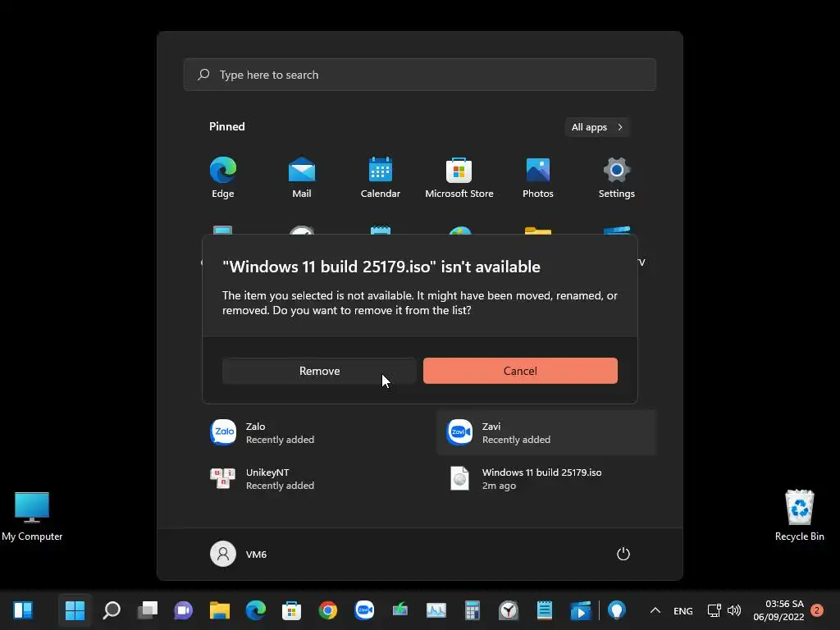Open taskbar Search magnifier
The width and height of the screenshot is (840, 630).
tap(112, 610)
